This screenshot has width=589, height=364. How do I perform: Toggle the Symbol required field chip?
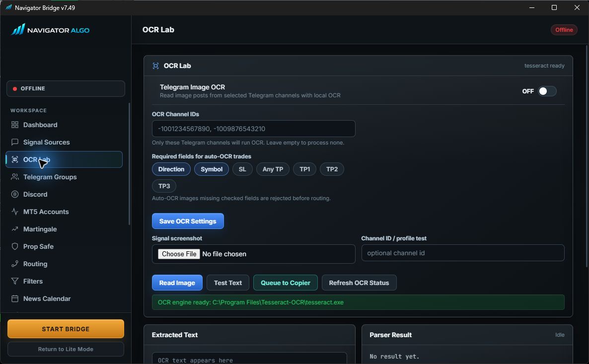click(x=212, y=169)
